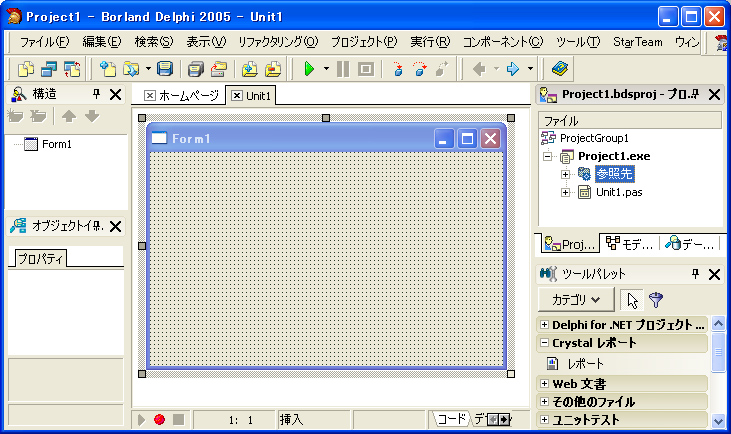Click the View Form toolbar icon
Viewport: 731px width, 434px height.
[x=49, y=69]
